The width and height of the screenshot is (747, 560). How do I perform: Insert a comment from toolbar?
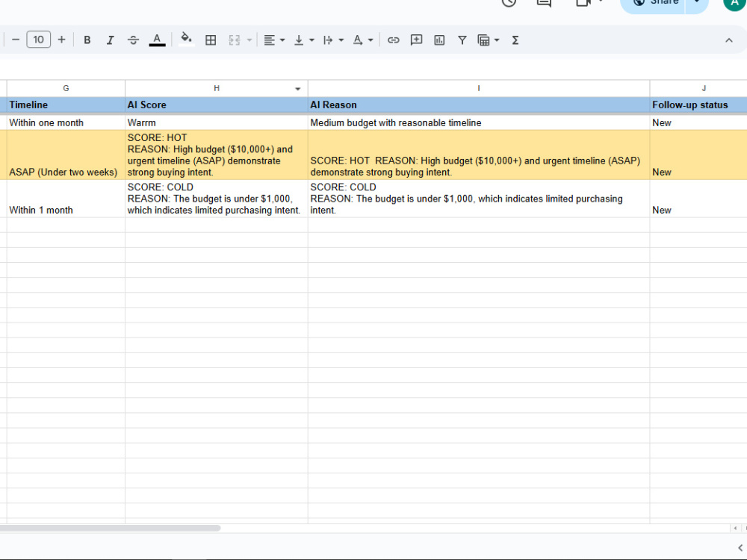[416, 40]
